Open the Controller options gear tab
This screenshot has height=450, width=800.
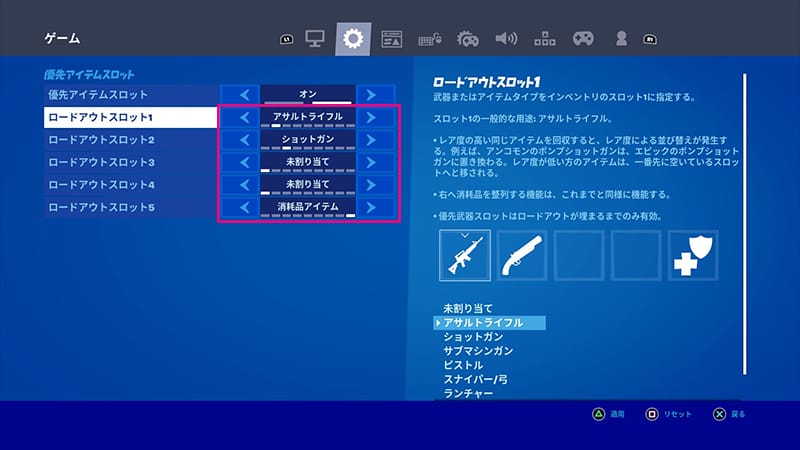[468, 39]
